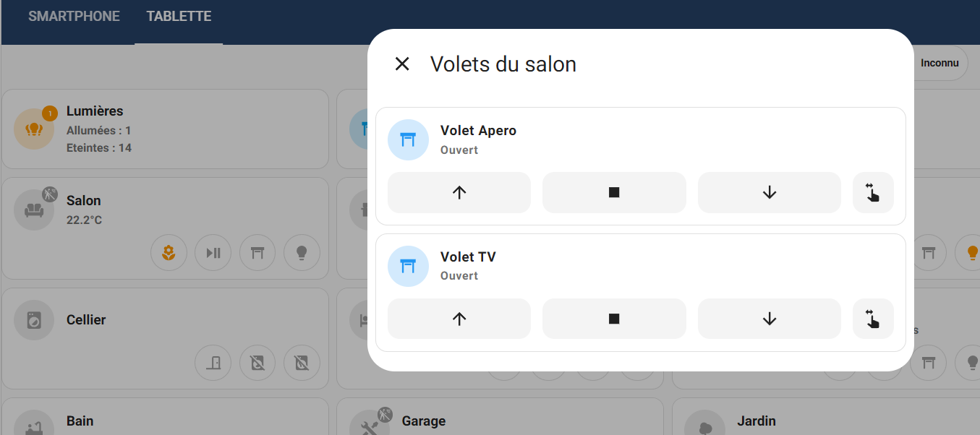Open the Lumières card
980x435 pixels.
point(165,129)
